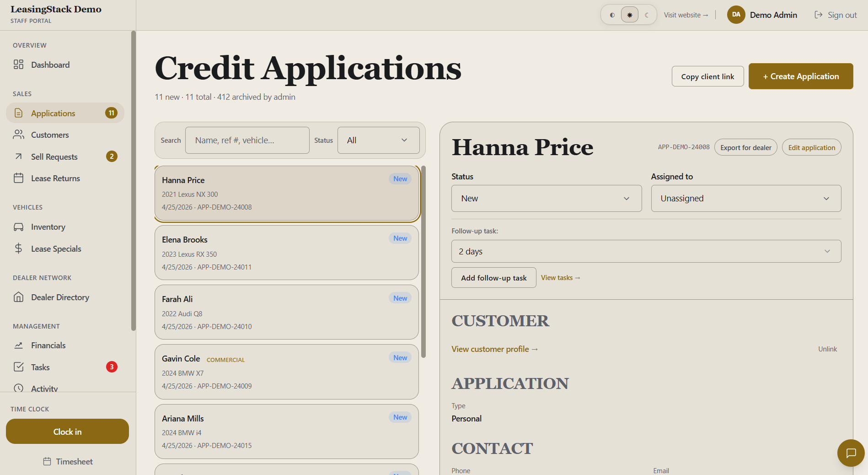Click the application list scrollbar
868x475 pixels.
[423, 261]
